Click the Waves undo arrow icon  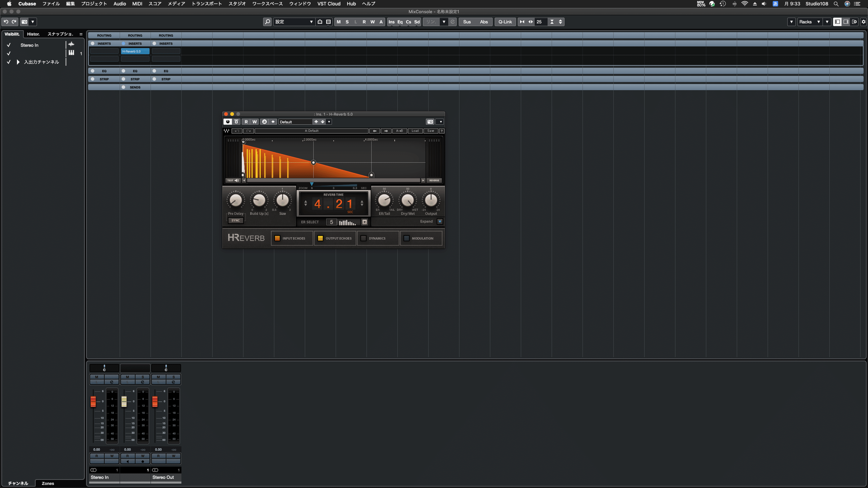(237, 131)
